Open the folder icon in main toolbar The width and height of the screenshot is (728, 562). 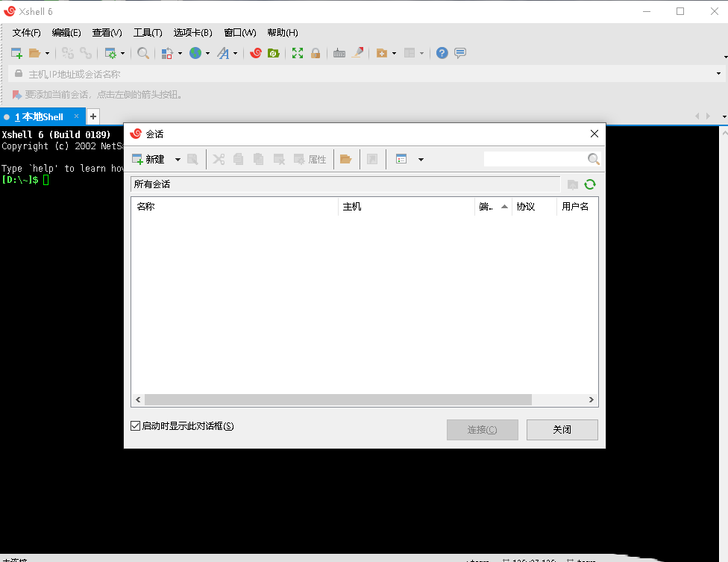pos(35,54)
